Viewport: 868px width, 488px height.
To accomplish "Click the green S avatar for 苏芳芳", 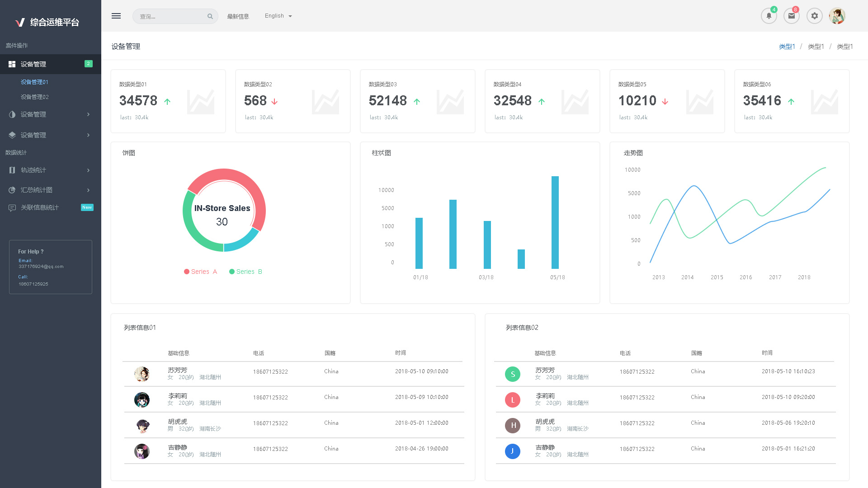I will coord(513,374).
